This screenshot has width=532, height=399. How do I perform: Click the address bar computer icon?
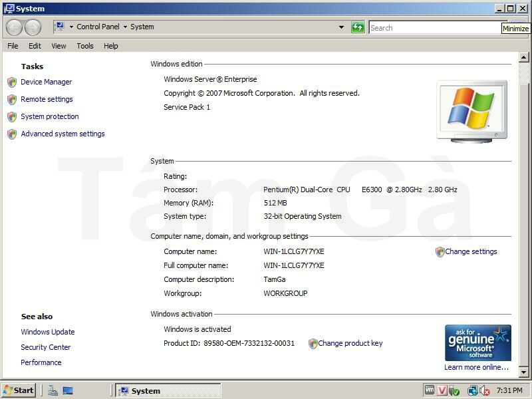60,27
